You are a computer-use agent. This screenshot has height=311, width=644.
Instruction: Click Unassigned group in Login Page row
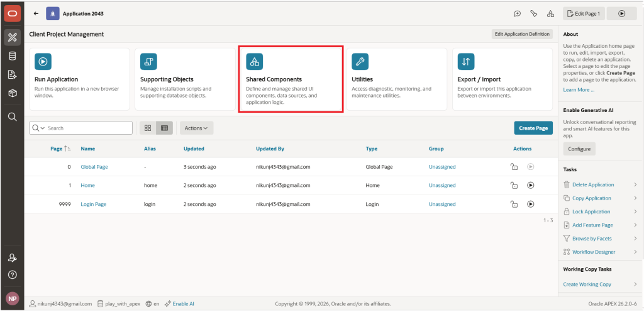(x=442, y=204)
